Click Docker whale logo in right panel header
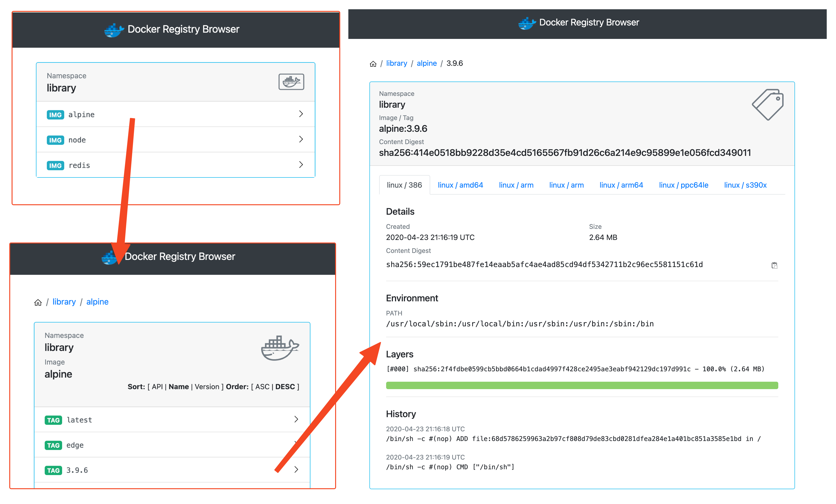836x504 pixels. click(x=527, y=23)
